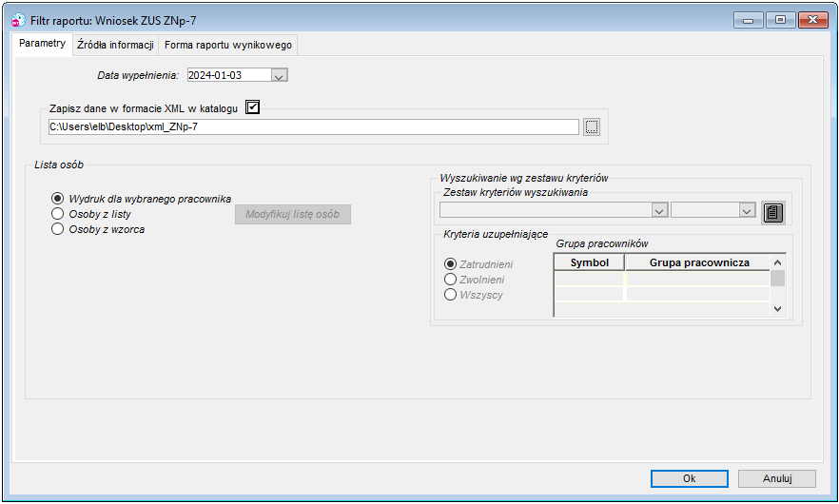Open the Data wypełnienia date dropdown
The image size is (839, 504).
279,75
